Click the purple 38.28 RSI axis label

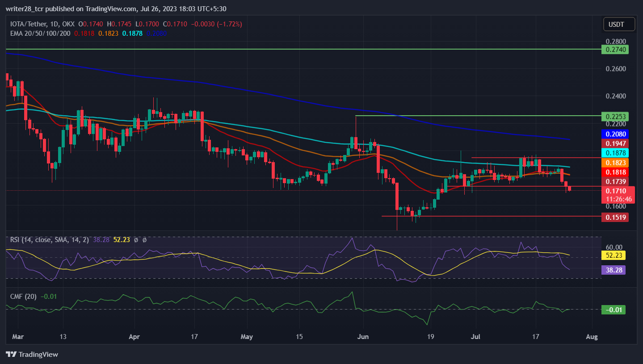(x=614, y=270)
